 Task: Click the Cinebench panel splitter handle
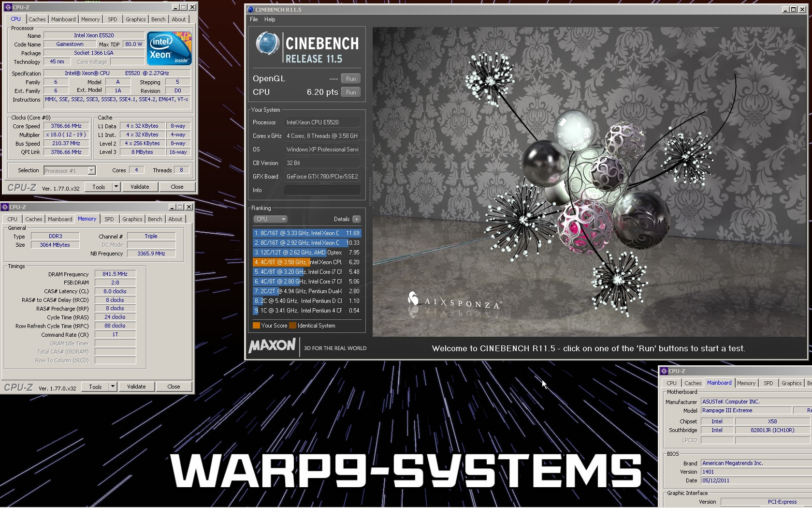click(370, 192)
